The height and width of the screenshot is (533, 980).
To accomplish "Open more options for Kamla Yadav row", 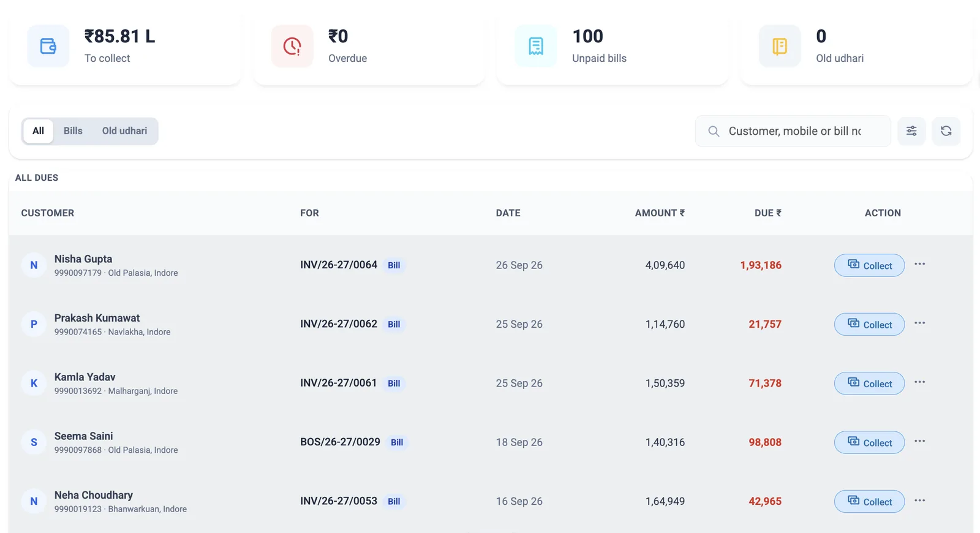I will 920,382.
